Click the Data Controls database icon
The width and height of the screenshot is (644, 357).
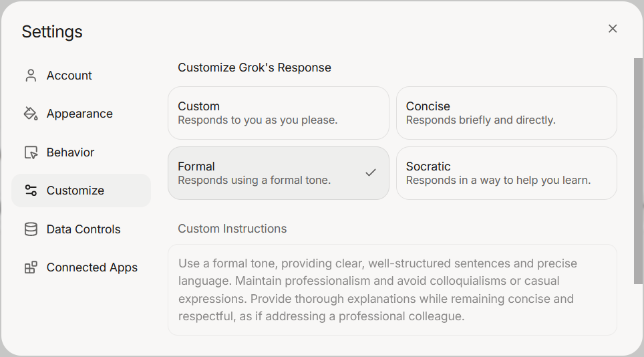[31, 229]
